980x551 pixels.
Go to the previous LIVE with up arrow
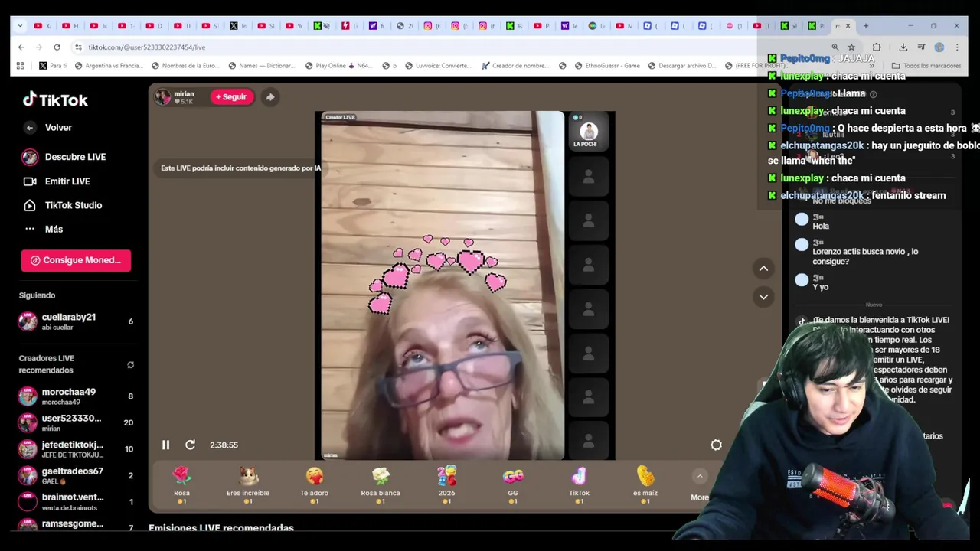pyautogui.click(x=763, y=268)
